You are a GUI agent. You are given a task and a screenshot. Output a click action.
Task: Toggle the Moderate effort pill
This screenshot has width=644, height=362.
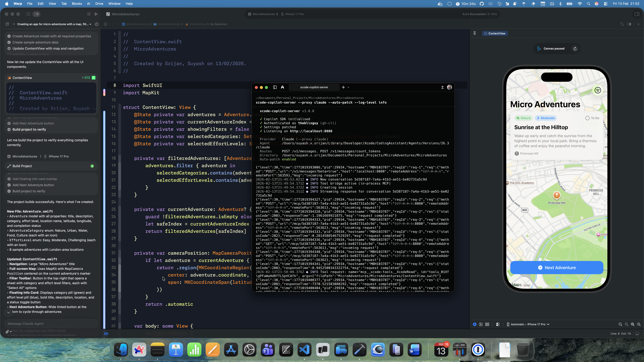tap(546, 118)
